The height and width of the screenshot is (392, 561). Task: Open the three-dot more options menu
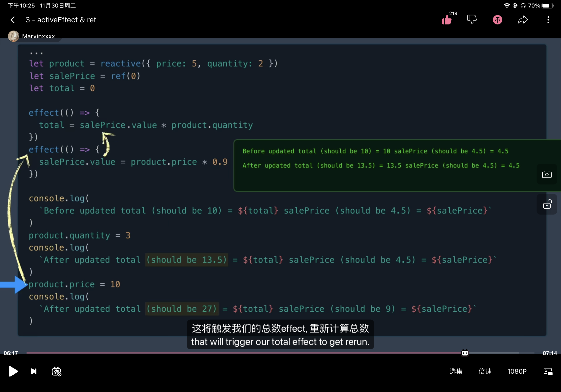click(548, 20)
